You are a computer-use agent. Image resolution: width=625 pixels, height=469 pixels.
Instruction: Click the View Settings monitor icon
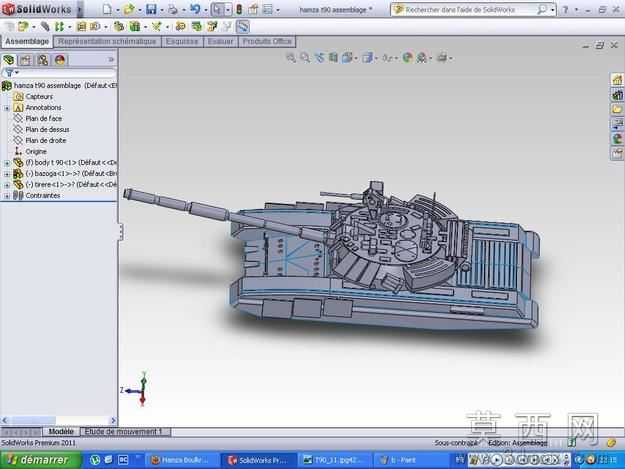point(442,58)
